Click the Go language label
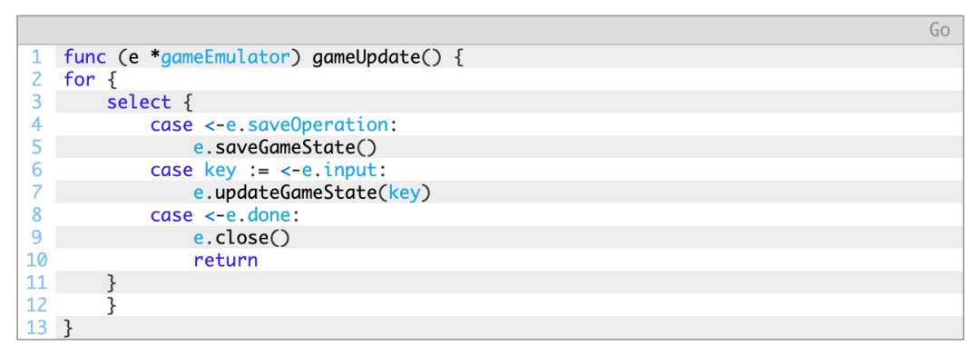Viewport: 980px width, 356px height. tap(939, 30)
